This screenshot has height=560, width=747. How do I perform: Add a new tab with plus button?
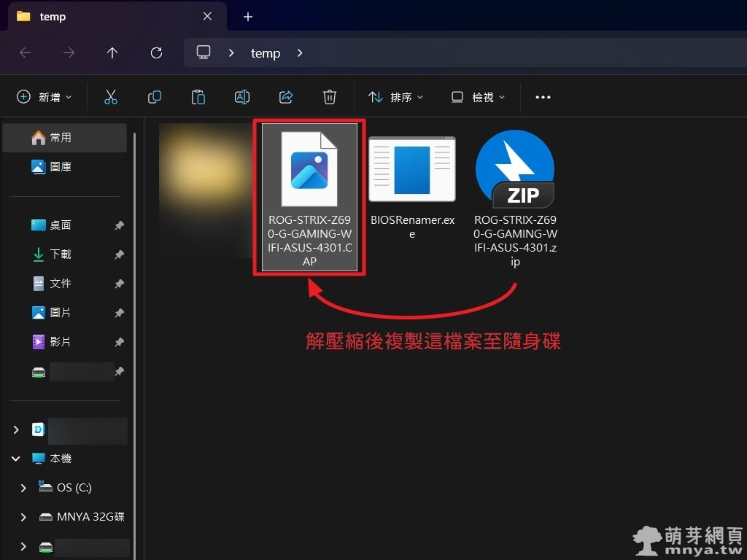coord(248,16)
